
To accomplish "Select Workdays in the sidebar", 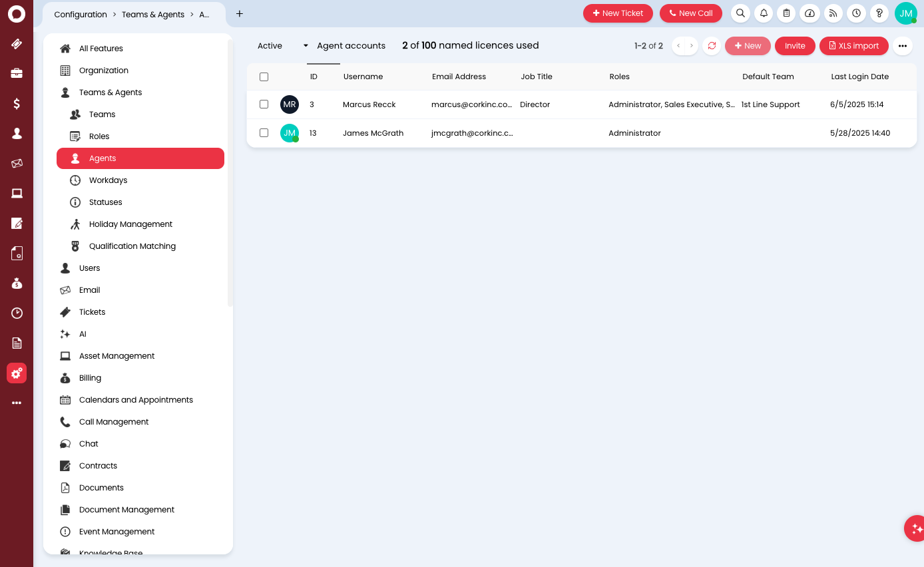I will (x=108, y=180).
